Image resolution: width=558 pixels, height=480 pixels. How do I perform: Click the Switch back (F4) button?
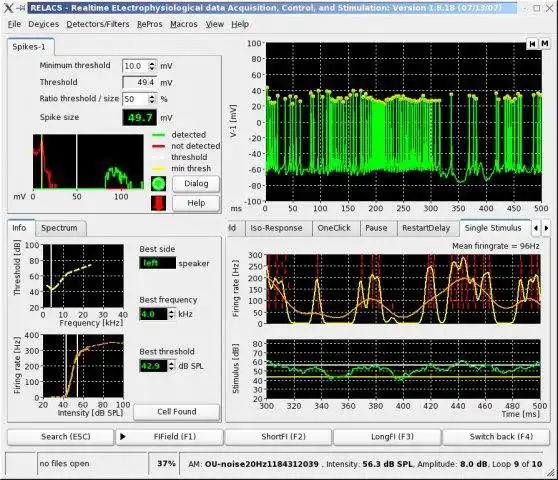(496, 437)
